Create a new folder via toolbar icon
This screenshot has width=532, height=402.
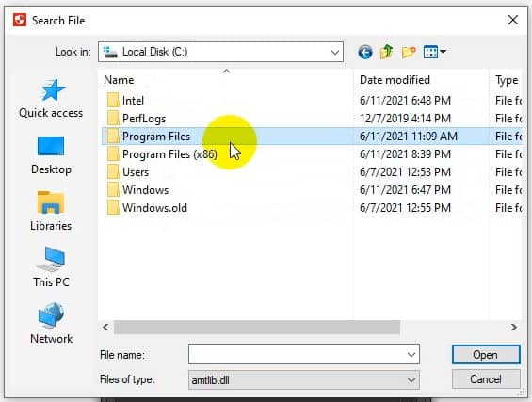[409, 52]
